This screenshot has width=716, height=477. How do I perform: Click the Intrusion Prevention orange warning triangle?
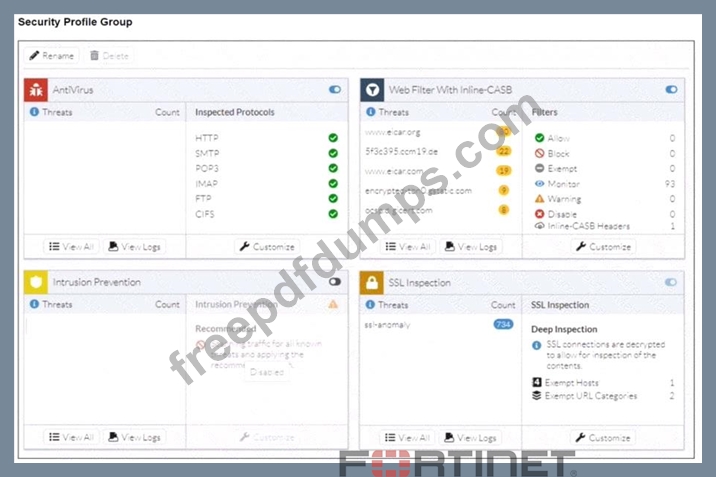[333, 304]
